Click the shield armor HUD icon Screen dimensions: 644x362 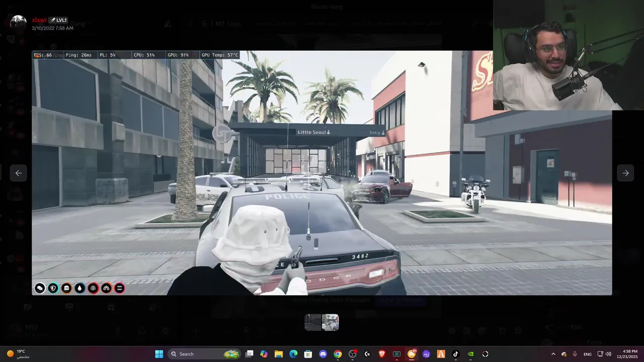pos(53,288)
